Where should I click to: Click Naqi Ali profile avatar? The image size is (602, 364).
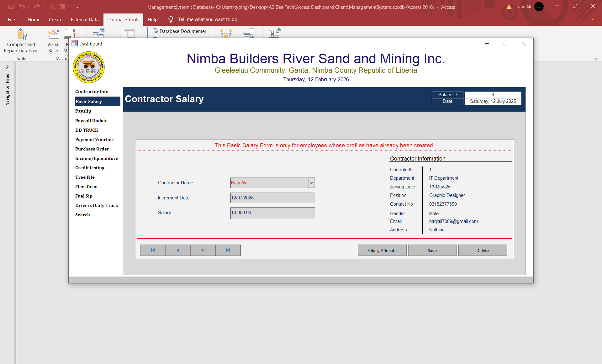pos(539,7)
